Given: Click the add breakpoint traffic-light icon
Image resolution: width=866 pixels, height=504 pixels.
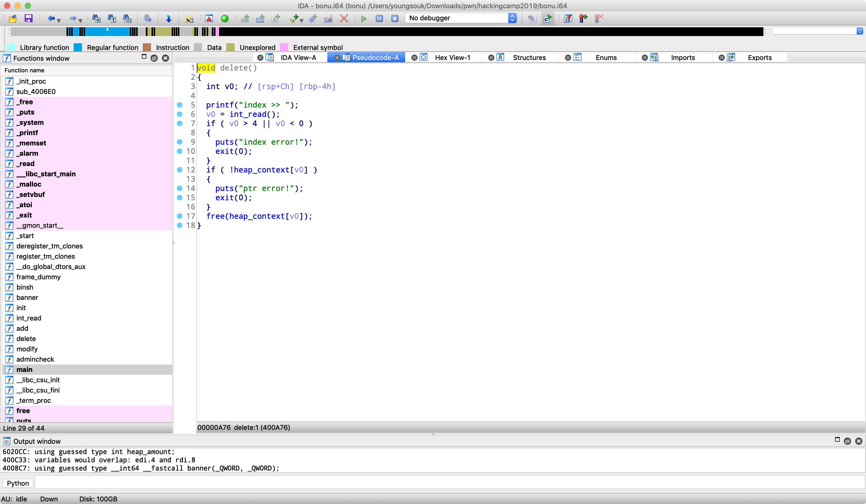Looking at the screenshot, I should click(x=583, y=18).
